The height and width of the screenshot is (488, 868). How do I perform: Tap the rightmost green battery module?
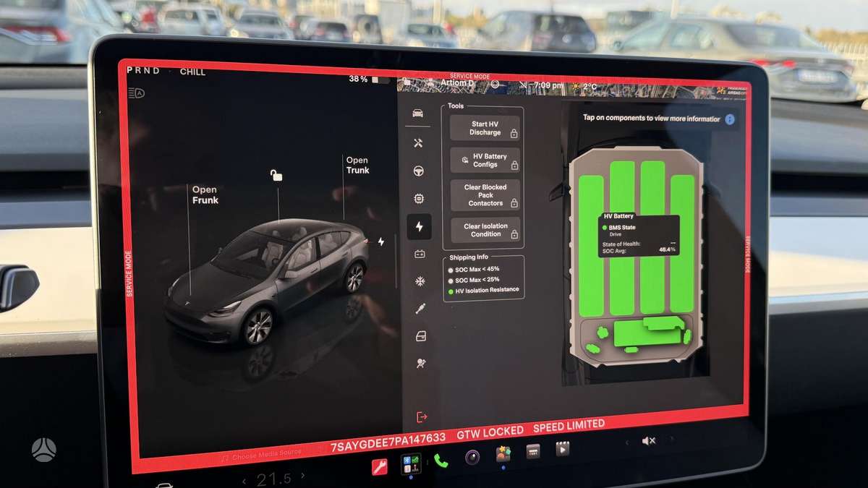[x=682, y=244]
